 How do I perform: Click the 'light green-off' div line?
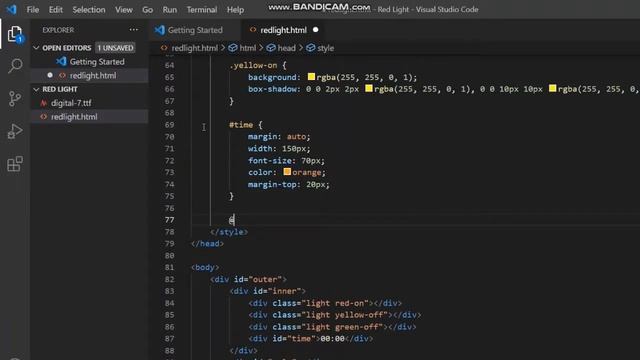coord(333,327)
